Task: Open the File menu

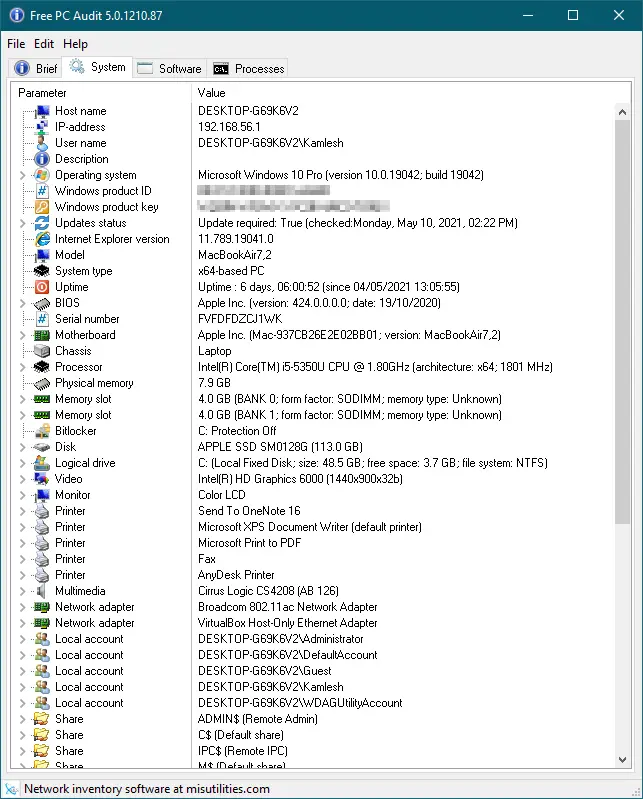Action: coord(16,44)
